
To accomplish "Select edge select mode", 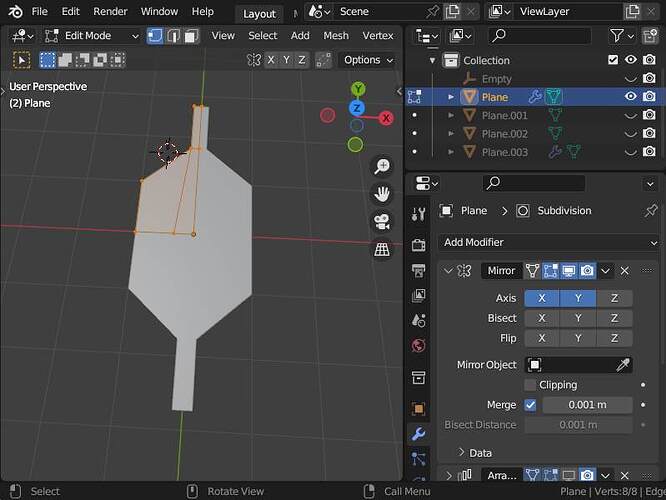I will coord(173,36).
